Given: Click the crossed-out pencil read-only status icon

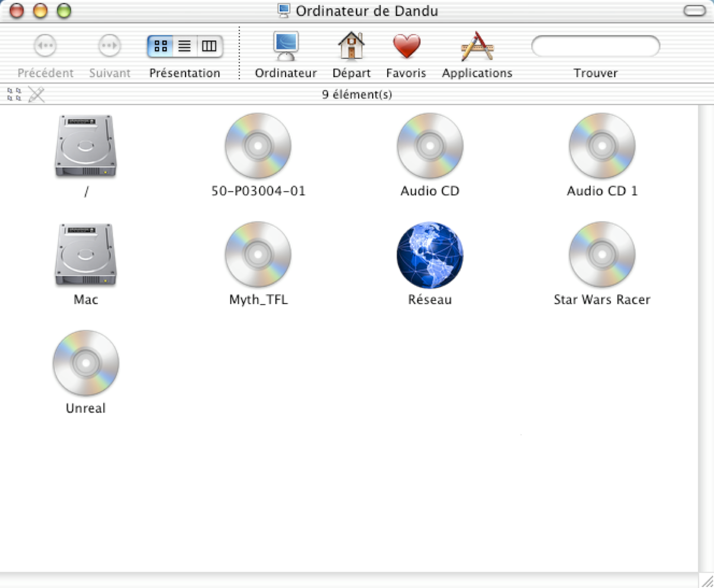Looking at the screenshot, I should click(x=36, y=94).
